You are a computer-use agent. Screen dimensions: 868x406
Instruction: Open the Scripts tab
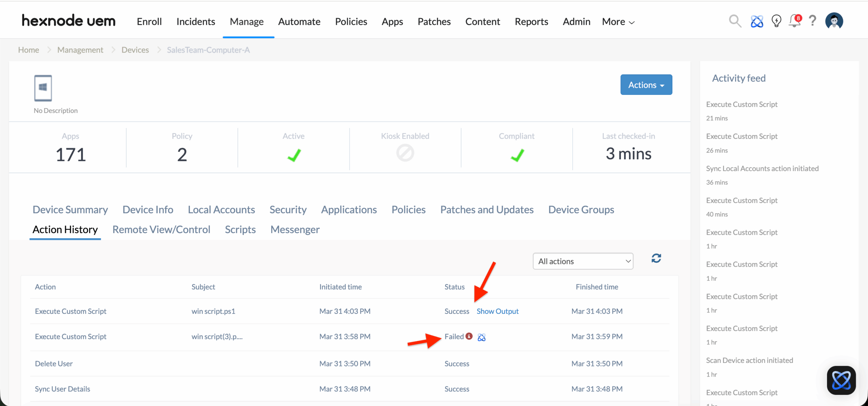point(240,230)
